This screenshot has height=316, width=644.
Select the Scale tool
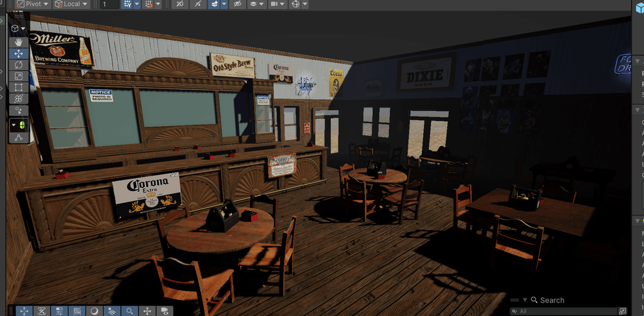19,76
